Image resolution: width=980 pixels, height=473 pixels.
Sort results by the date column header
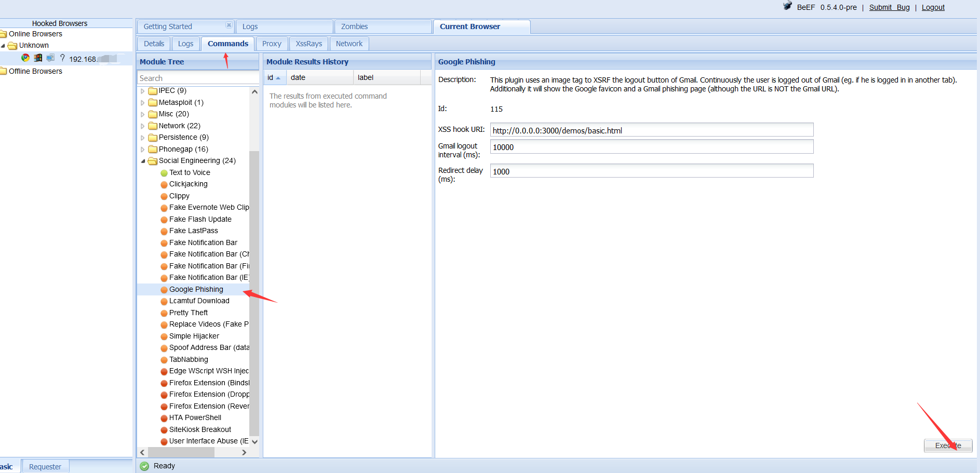click(320, 77)
